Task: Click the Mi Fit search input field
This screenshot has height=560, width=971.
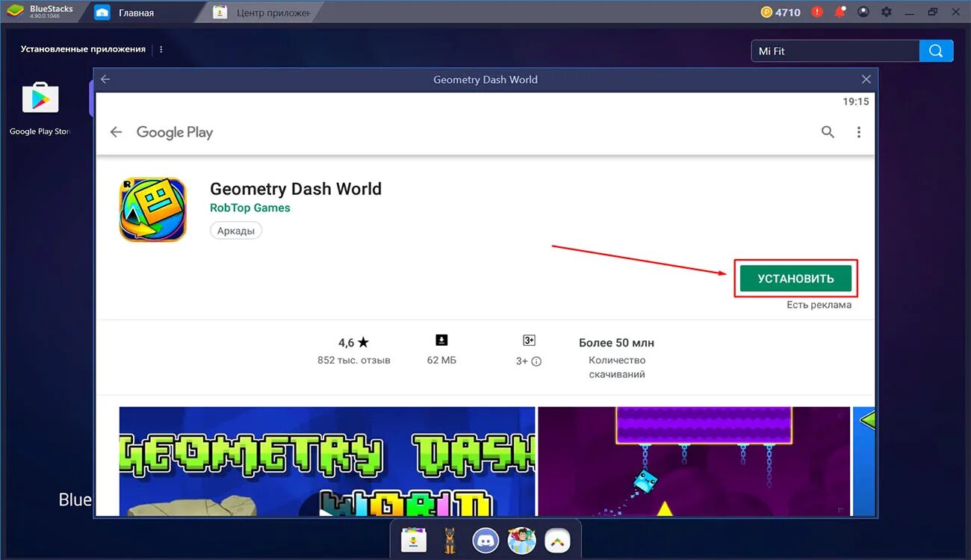Action: (x=835, y=51)
